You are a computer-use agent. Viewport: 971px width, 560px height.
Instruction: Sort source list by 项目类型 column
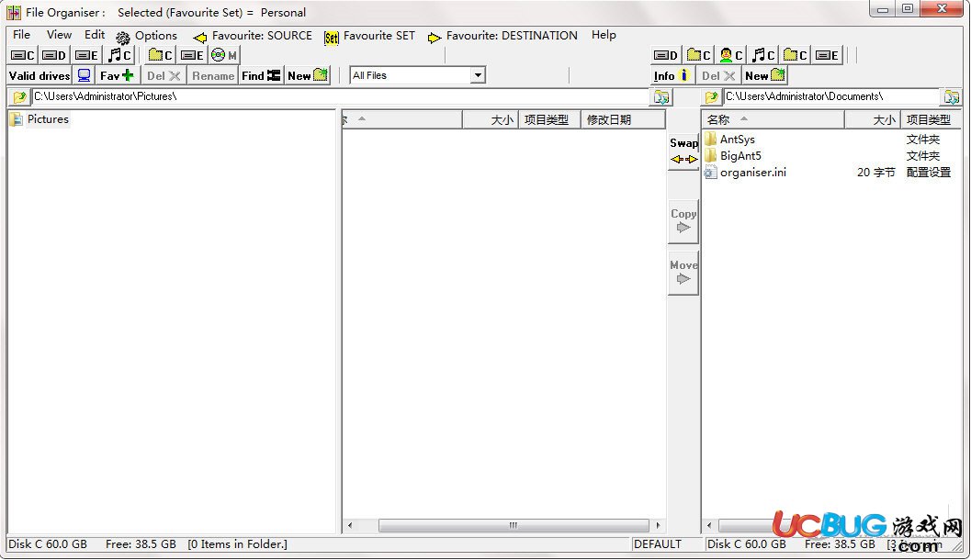(549, 120)
